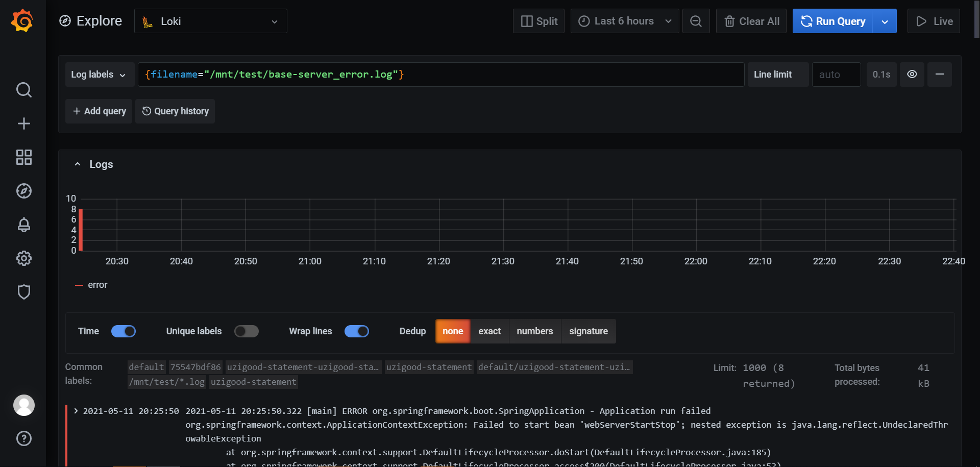The image size is (980, 467).
Task: Disable the Wrap lines switch
Action: click(356, 331)
